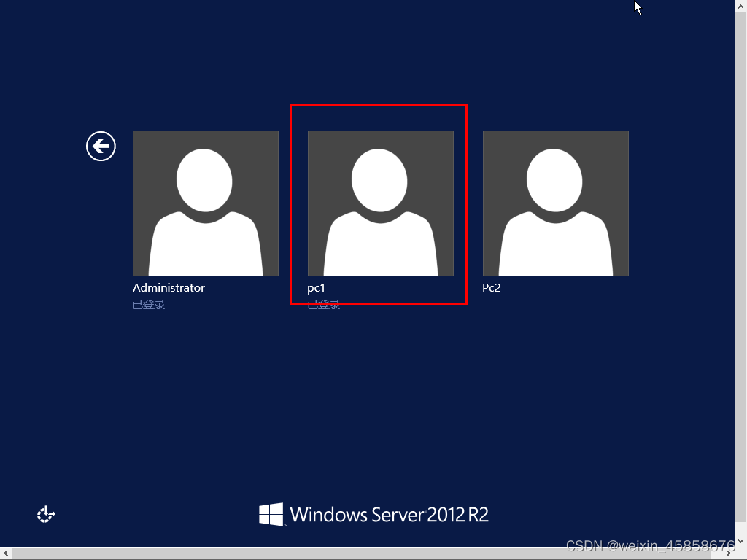The image size is (747, 560).
Task: Click the scroll down arrow
Action: [741, 541]
